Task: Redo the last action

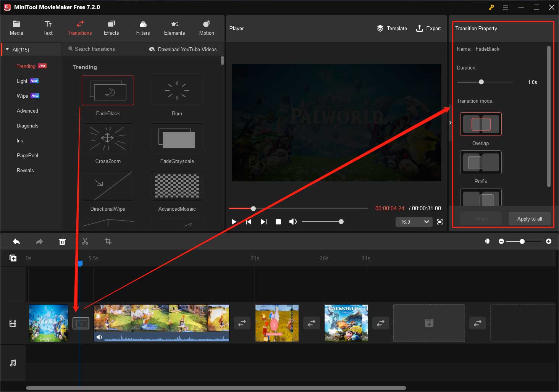Action: point(39,241)
